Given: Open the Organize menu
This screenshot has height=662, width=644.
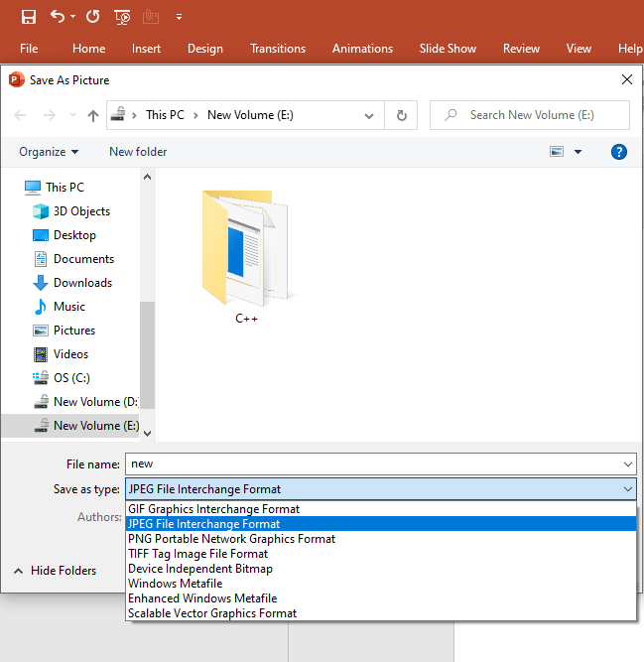Looking at the screenshot, I should click(49, 152).
